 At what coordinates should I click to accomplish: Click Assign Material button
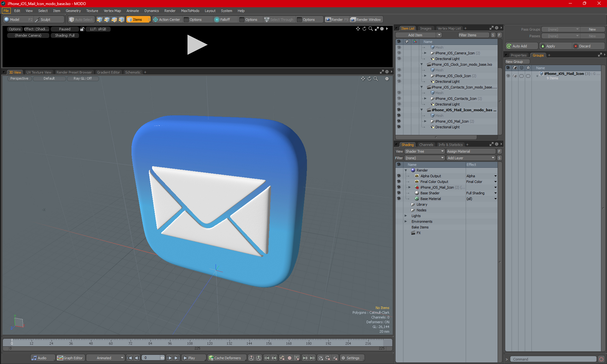[x=471, y=151]
